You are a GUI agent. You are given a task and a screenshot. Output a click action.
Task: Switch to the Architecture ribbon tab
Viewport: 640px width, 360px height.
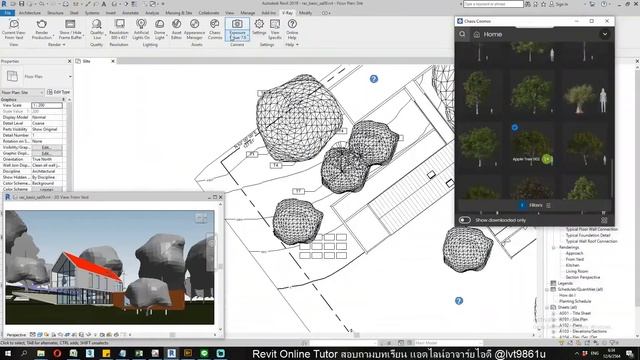click(30, 13)
